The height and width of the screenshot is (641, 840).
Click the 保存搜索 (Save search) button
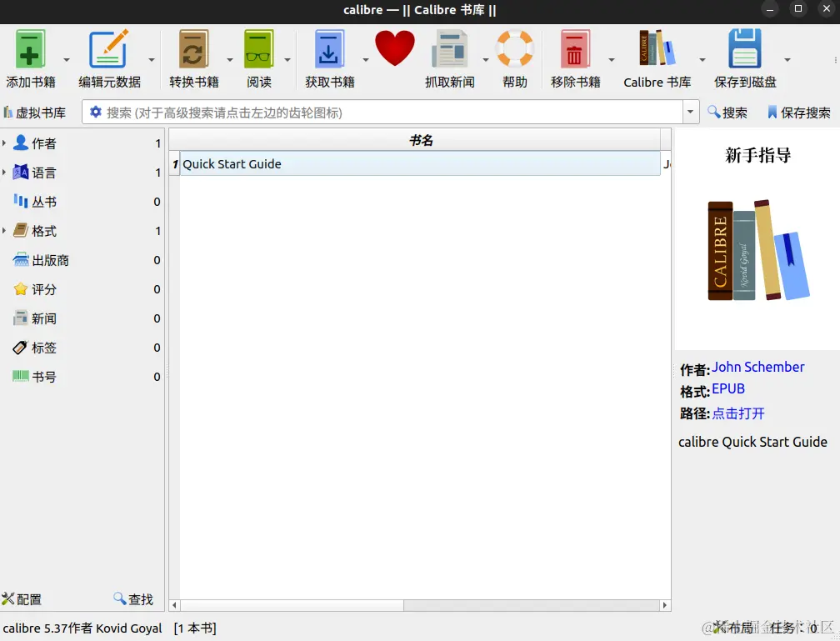coord(798,113)
